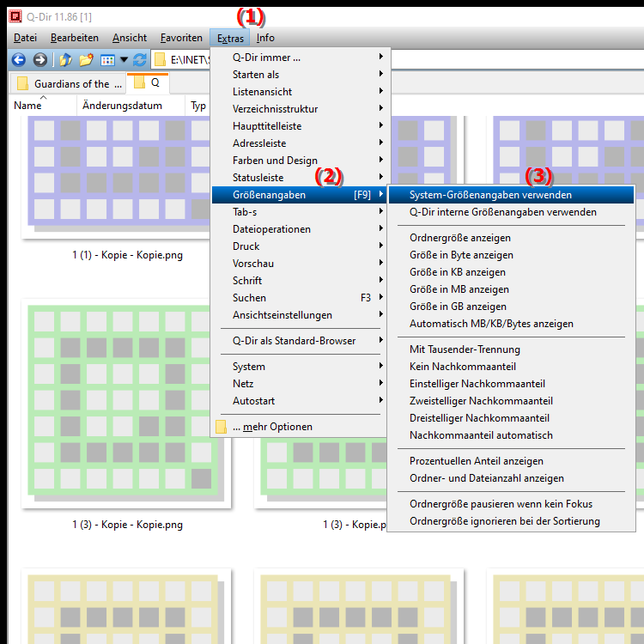Expand the Q-Dir immer ... submenu
The image size is (644, 644).
pos(299,57)
